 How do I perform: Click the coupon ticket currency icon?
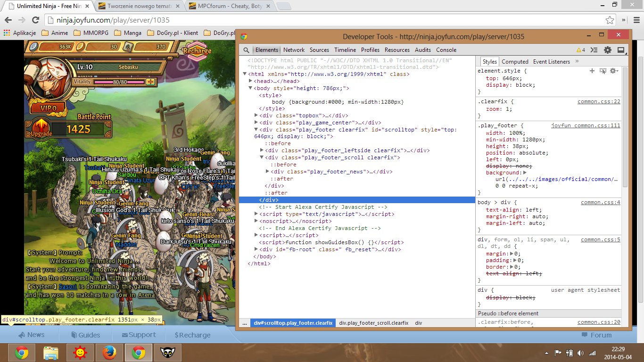[128, 46]
